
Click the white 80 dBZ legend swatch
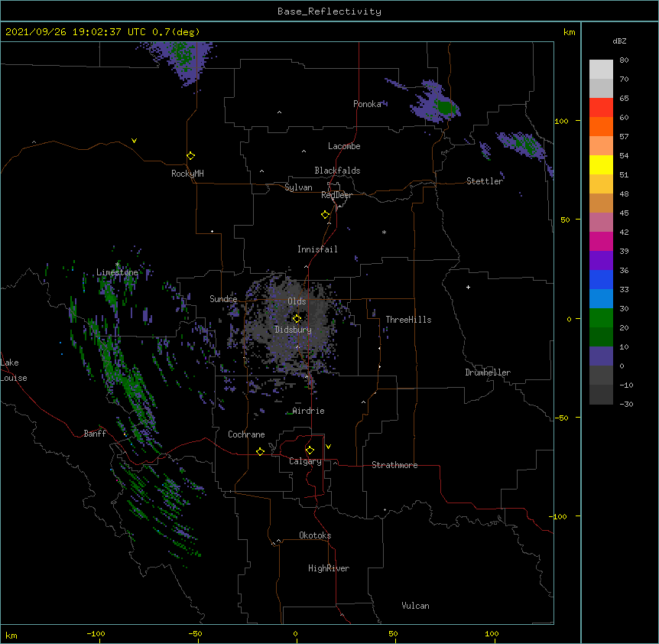601,70
